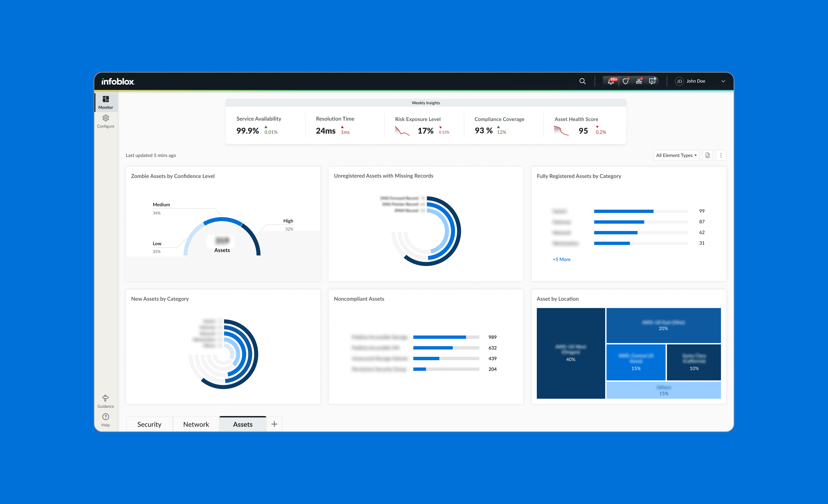Screen dimensions: 828x504
Task: Click the 40% treemap location block
Action: coord(571,353)
